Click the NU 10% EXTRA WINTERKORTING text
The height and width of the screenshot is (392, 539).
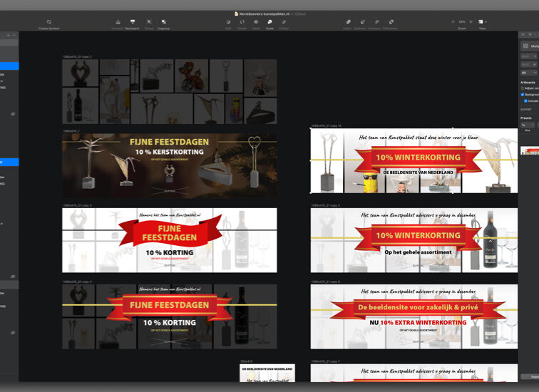pyautogui.click(x=418, y=323)
